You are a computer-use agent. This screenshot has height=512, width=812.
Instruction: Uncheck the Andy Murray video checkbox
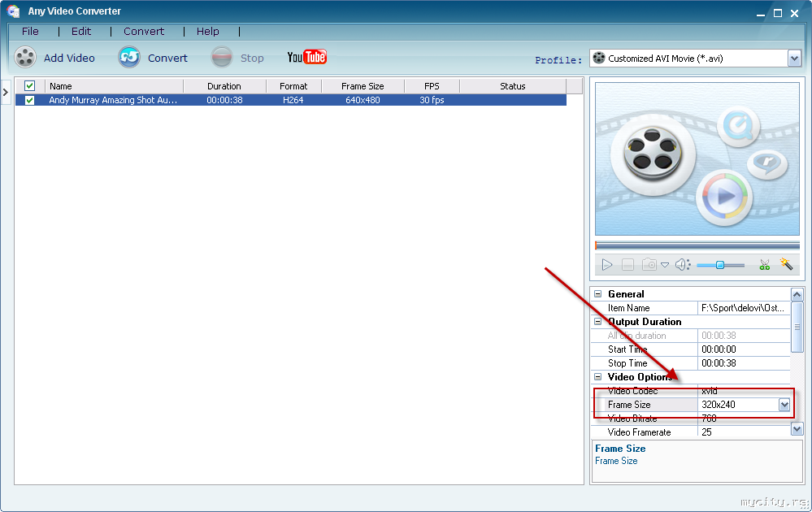[29, 100]
